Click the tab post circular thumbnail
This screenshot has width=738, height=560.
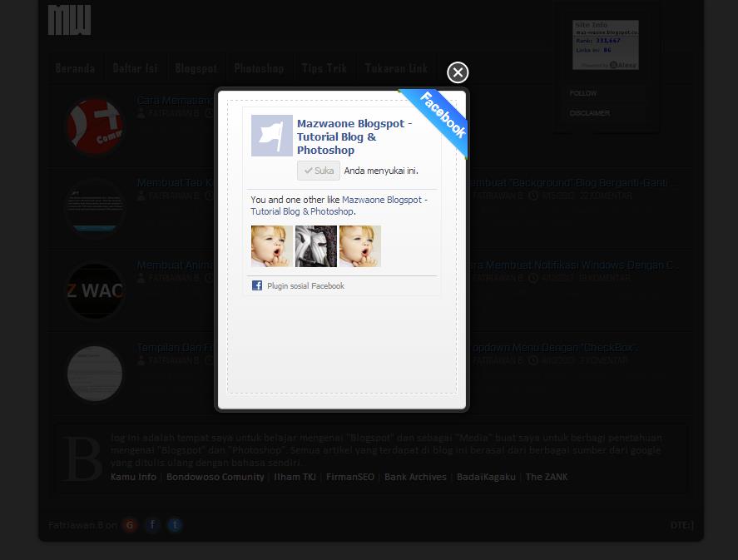click(x=95, y=208)
